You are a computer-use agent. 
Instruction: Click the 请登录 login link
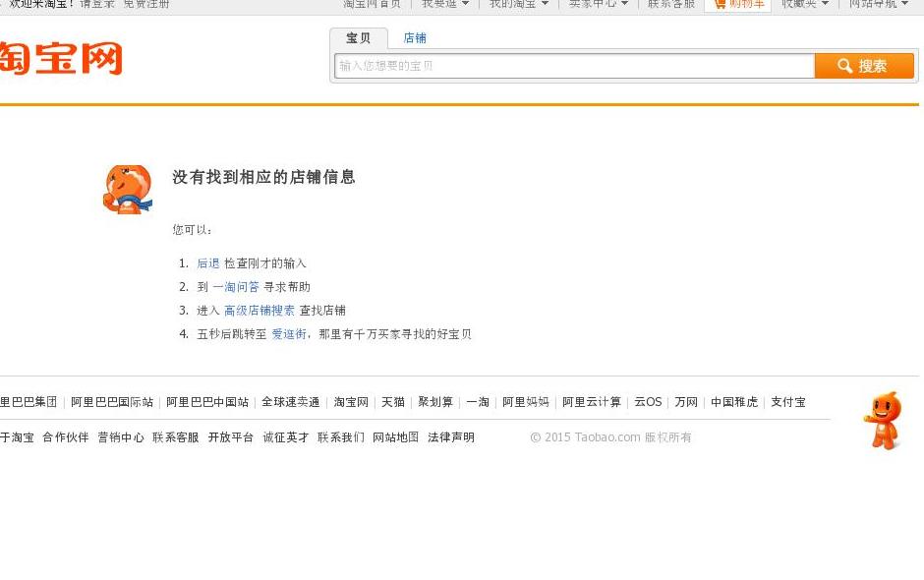pos(97,4)
